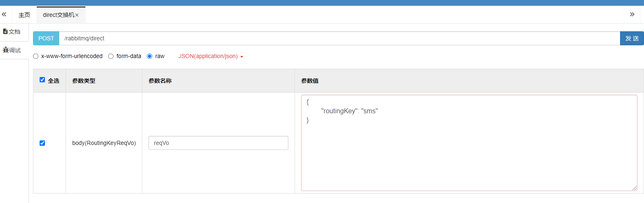Click the POST method button
The image size is (644, 203).
point(46,38)
